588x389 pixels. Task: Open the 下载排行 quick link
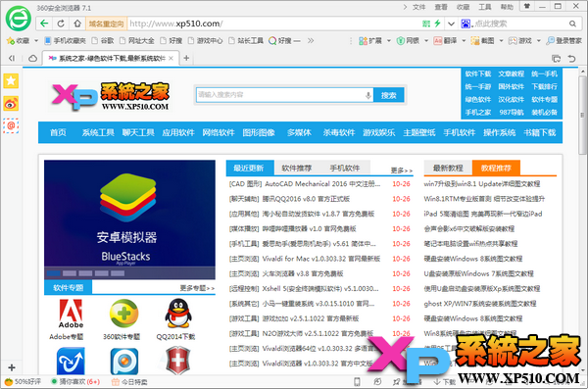point(544,86)
